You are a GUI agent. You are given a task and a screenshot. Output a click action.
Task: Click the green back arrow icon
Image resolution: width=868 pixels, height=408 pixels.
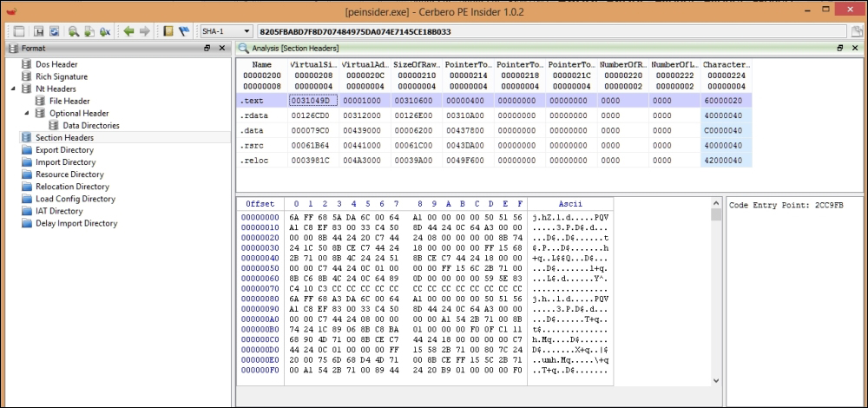pyautogui.click(x=128, y=31)
